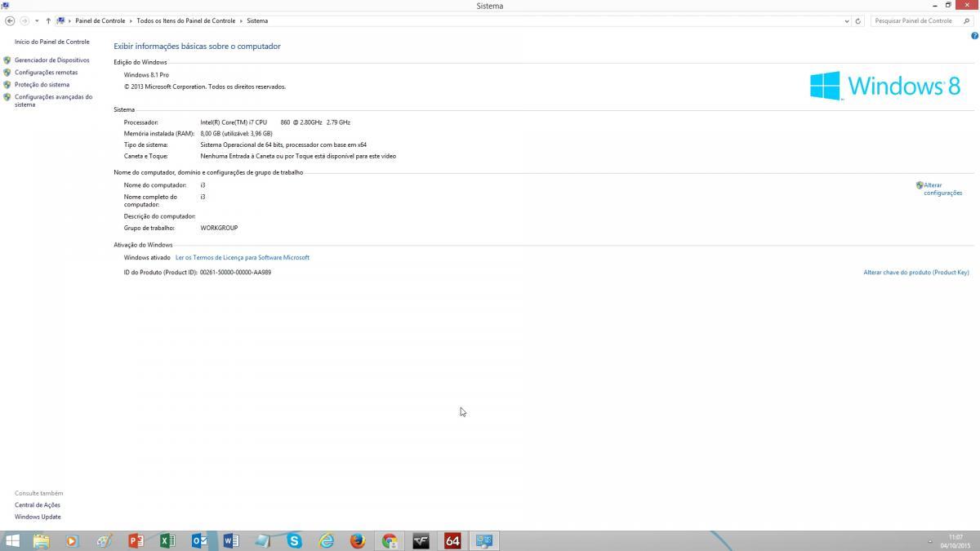Screen dimensions: 980x551
Task: Click the Windows ativado status text
Action: point(147,257)
